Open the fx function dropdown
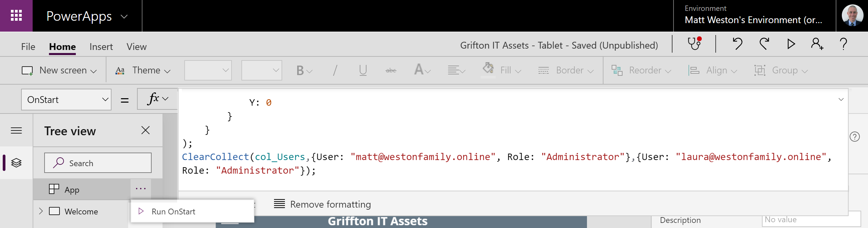Viewport: 868px width, 228px height. pos(157,99)
